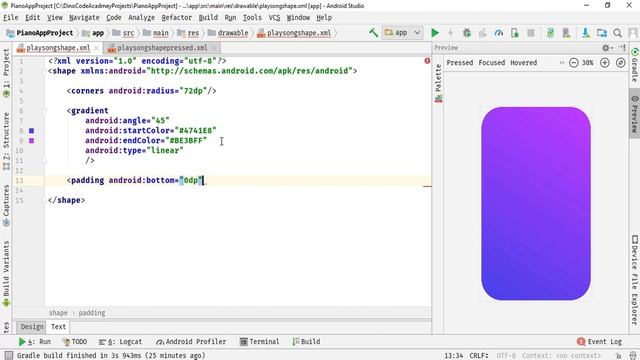
Task: Click drawable in navigation breadcrumb
Action: point(228,33)
